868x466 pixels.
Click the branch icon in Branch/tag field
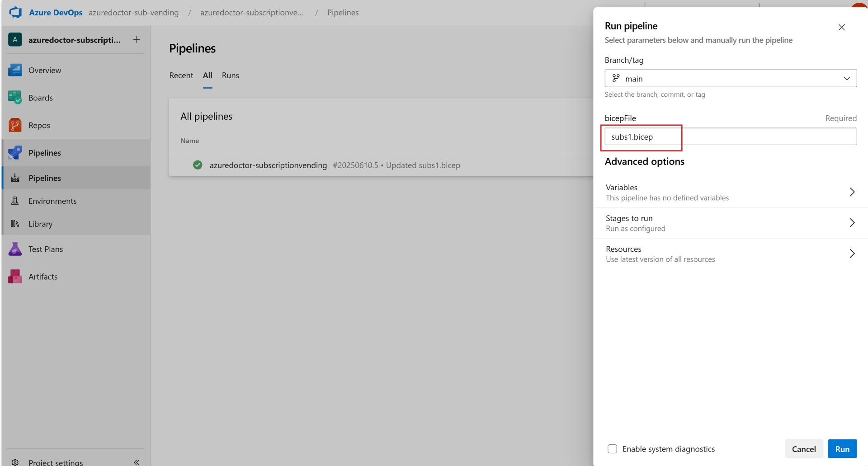pos(616,78)
